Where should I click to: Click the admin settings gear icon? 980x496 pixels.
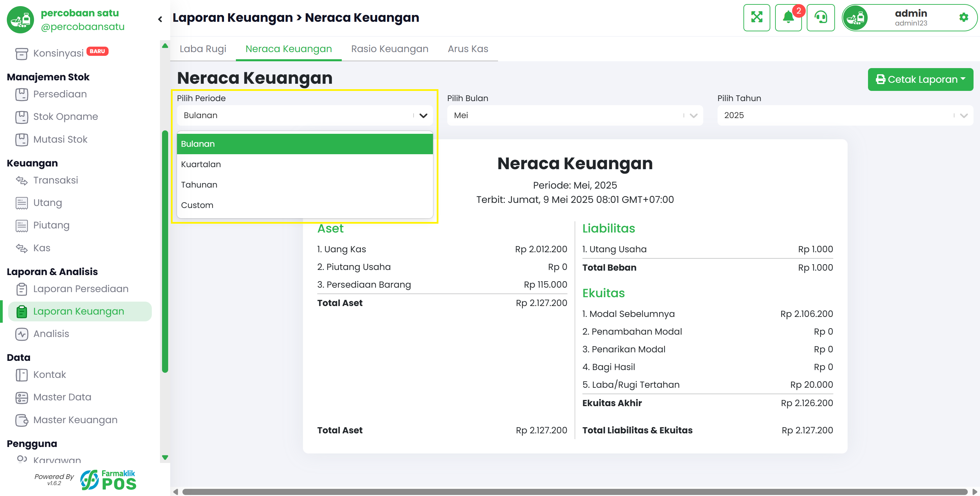963,17
